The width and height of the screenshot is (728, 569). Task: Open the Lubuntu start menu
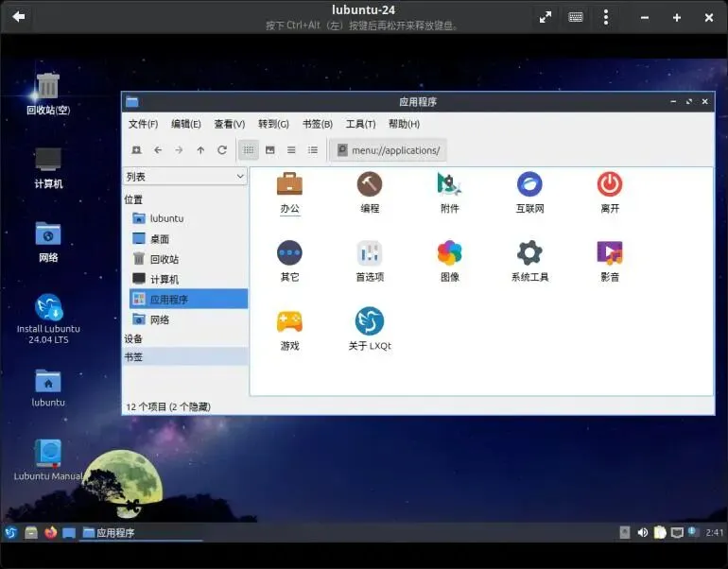coord(11,532)
